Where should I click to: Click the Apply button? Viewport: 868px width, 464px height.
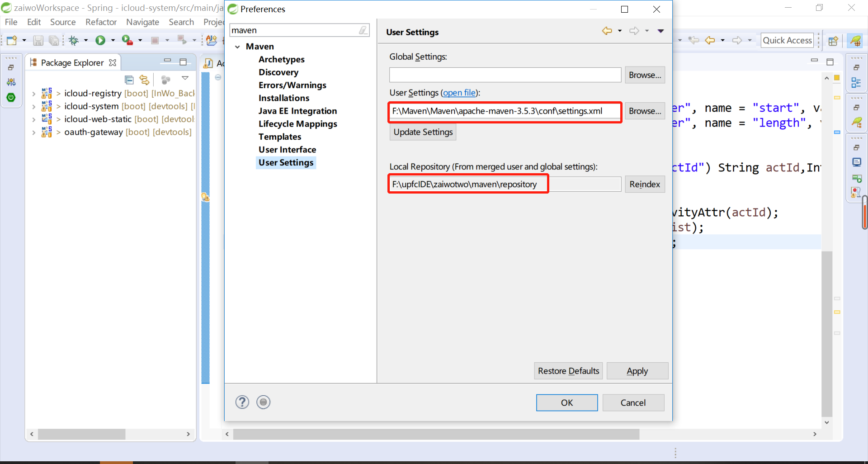pos(637,371)
